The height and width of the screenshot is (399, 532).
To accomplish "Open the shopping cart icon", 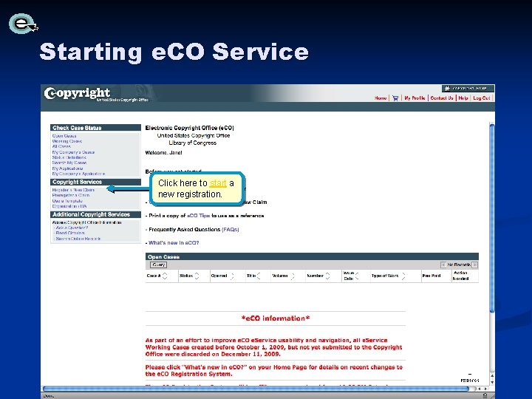I will [x=395, y=98].
